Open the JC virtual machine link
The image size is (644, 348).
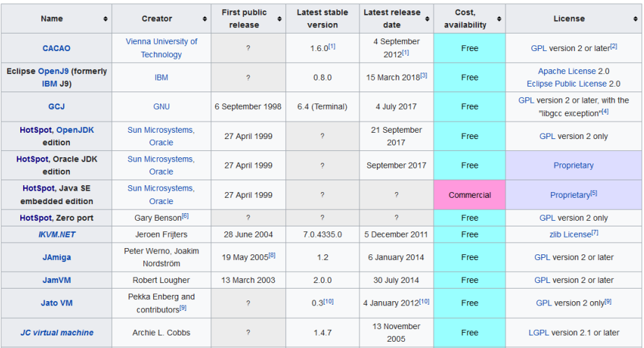tap(57, 333)
